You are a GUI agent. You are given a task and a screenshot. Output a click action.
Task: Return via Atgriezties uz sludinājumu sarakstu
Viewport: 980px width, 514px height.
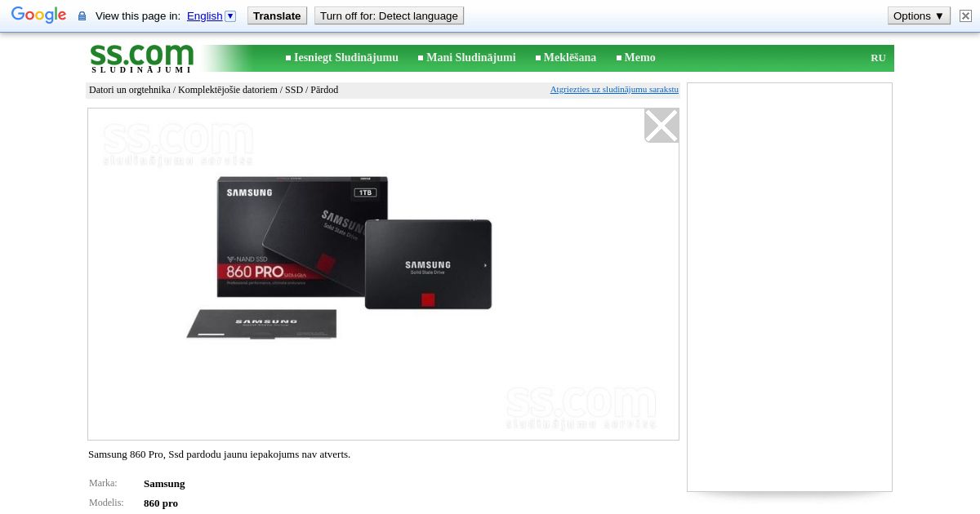click(614, 89)
